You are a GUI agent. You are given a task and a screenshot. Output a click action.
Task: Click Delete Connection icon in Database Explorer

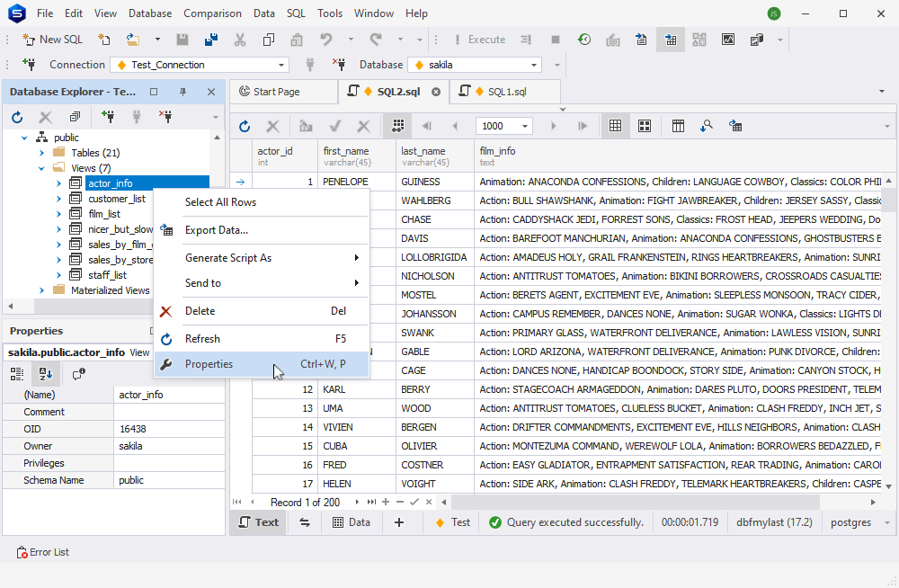click(165, 117)
